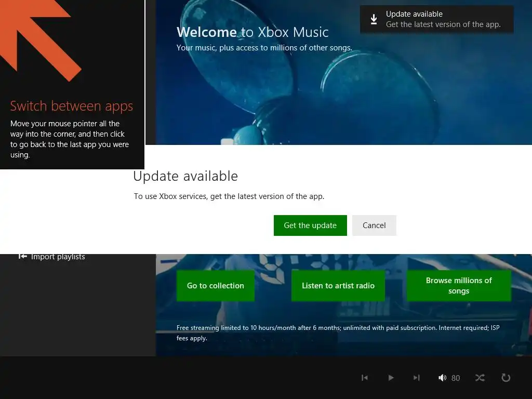Toggle shuffle playback
This screenshot has width=532, height=399.
point(480,378)
